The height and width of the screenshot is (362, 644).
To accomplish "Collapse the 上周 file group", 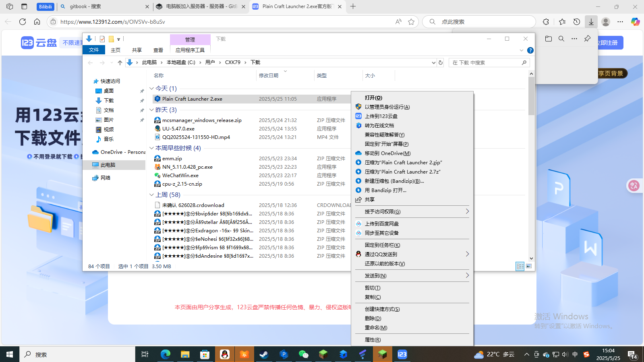I will tap(151, 195).
